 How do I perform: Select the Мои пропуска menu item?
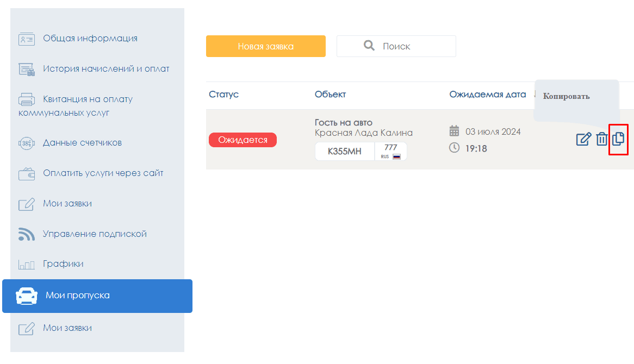pyautogui.click(x=97, y=296)
